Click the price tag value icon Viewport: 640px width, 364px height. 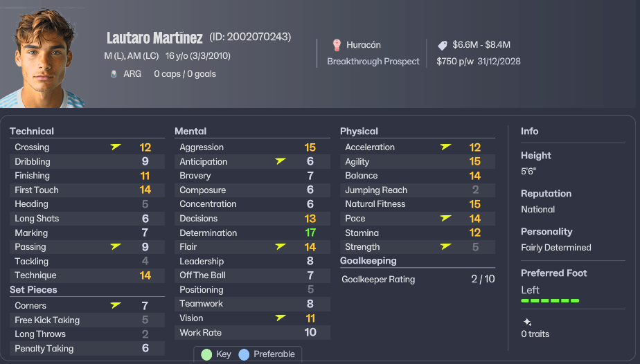pos(443,45)
